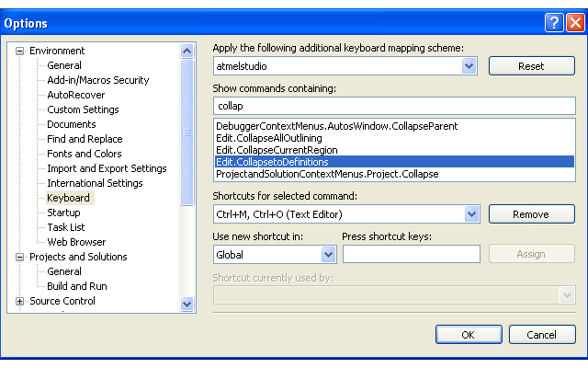Select Edit.CollapseAllOutlining command
Screen dimensions: 588x368
269,138
